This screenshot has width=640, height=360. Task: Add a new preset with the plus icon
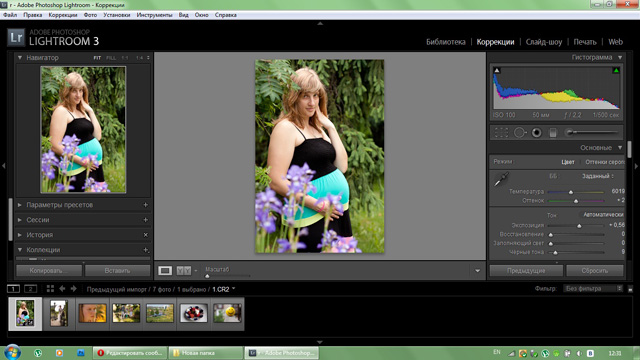(x=145, y=205)
